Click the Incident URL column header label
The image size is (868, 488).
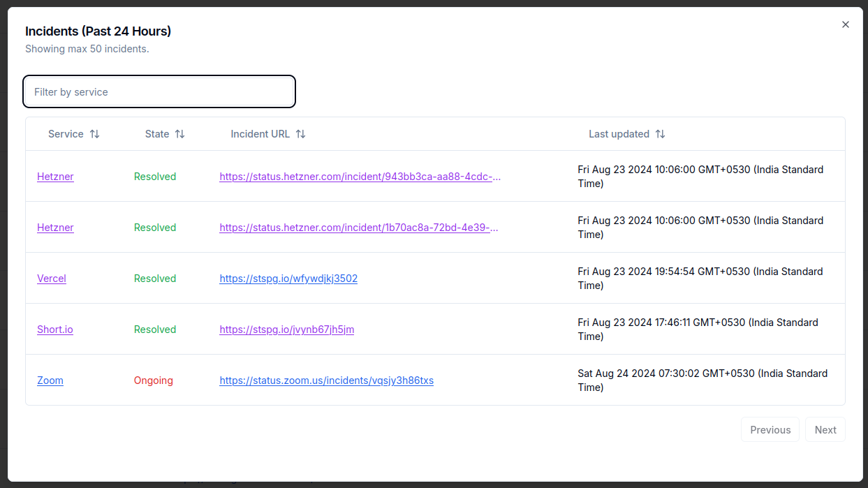(x=260, y=134)
